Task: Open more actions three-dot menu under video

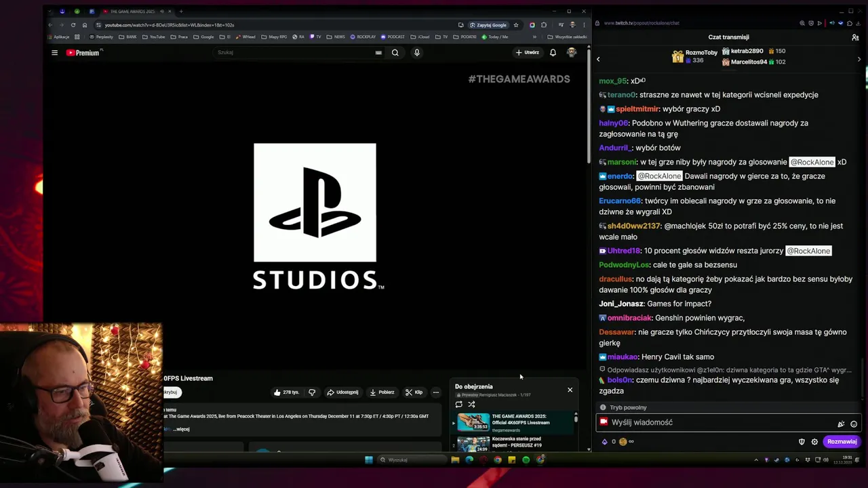Action: pos(436,392)
